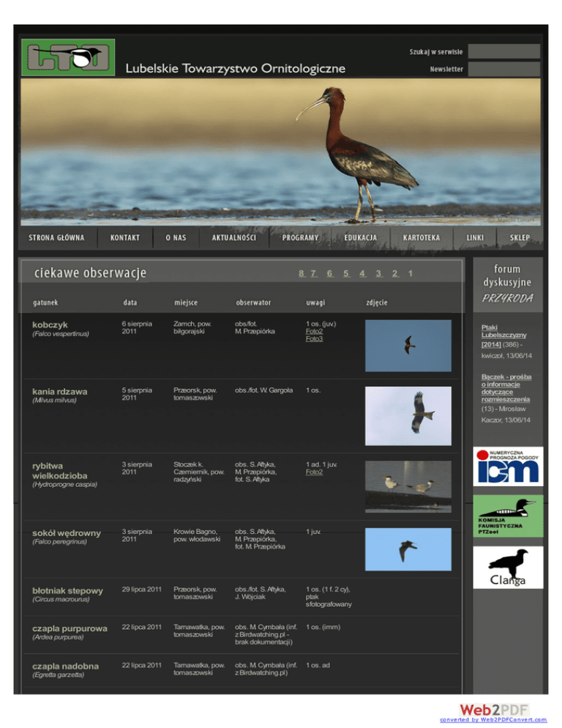Click the Szukaj w serwisie search field
This screenshot has height=728, width=562.
503,51
